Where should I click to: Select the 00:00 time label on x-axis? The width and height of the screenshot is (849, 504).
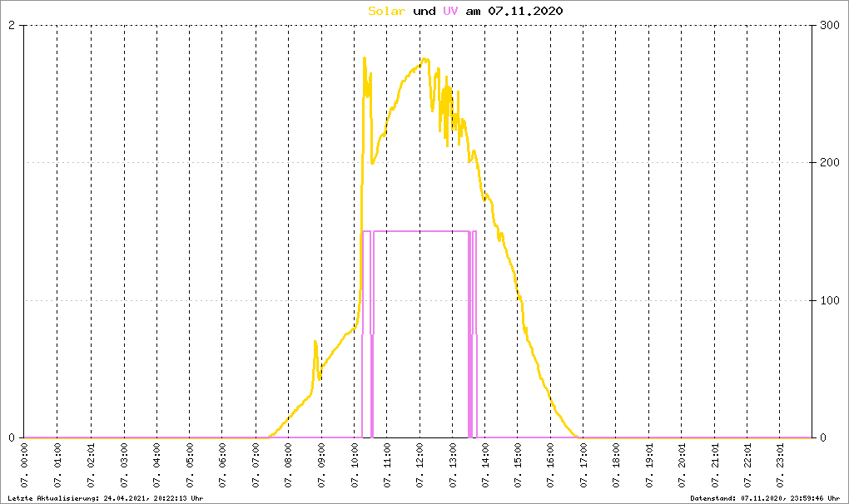pyautogui.click(x=25, y=466)
